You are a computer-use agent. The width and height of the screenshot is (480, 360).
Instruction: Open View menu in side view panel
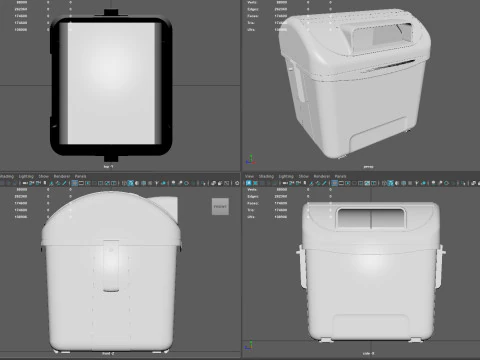[x=249, y=176]
